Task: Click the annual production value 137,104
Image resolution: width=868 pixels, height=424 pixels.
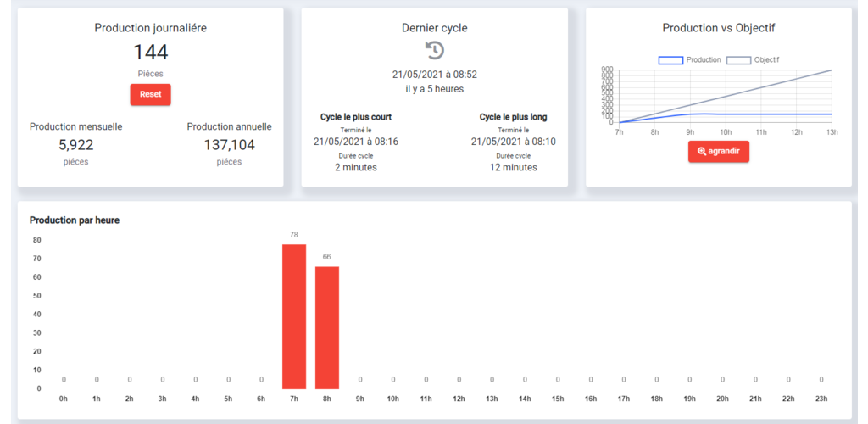Action: click(229, 145)
